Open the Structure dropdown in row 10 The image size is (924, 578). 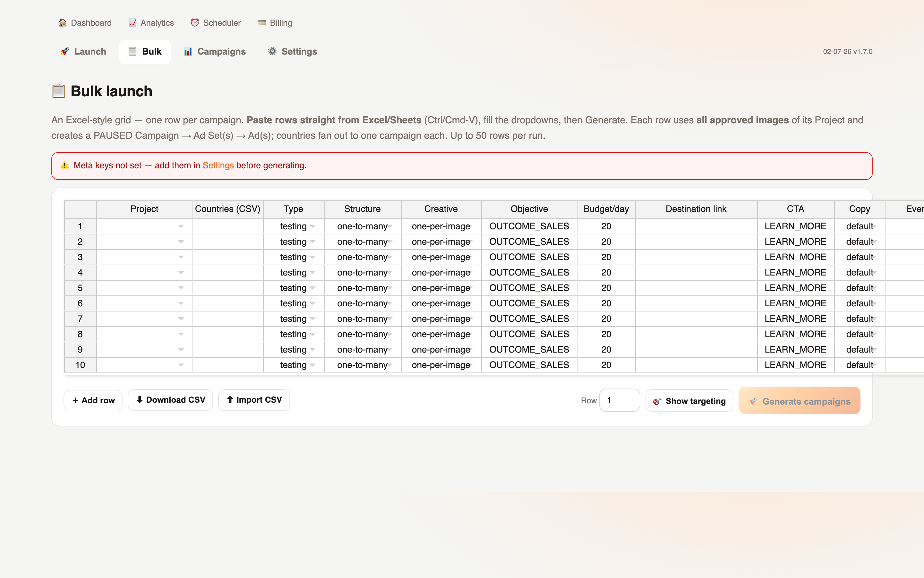click(x=390, y=365)
